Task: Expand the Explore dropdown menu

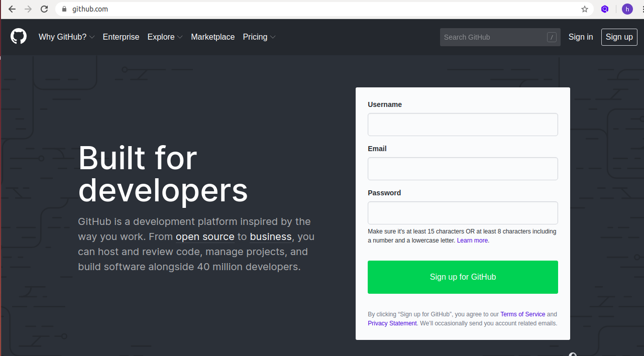Action: [x=165, y=37]
